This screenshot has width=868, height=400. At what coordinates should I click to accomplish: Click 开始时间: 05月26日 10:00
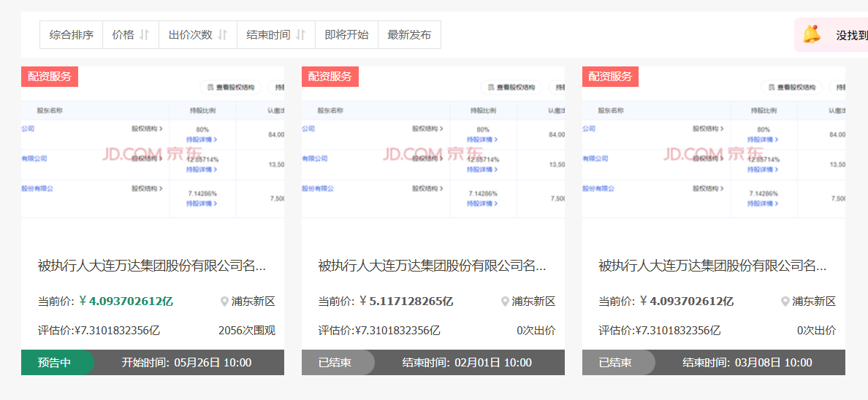[x=186, y=363]
